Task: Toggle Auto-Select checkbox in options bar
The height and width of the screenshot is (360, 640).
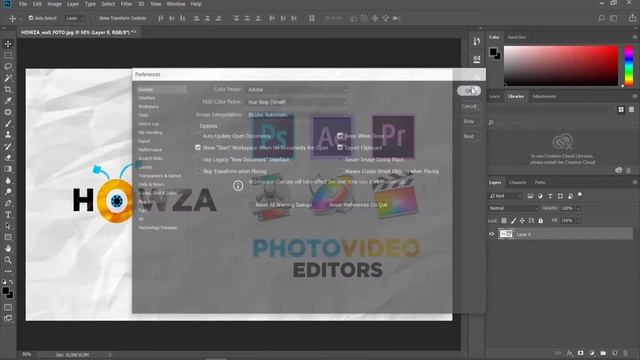Action: [31, 18]
